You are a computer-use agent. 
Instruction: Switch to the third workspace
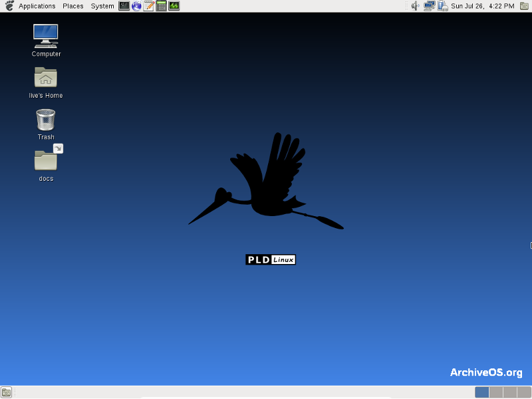coord(510,392)
